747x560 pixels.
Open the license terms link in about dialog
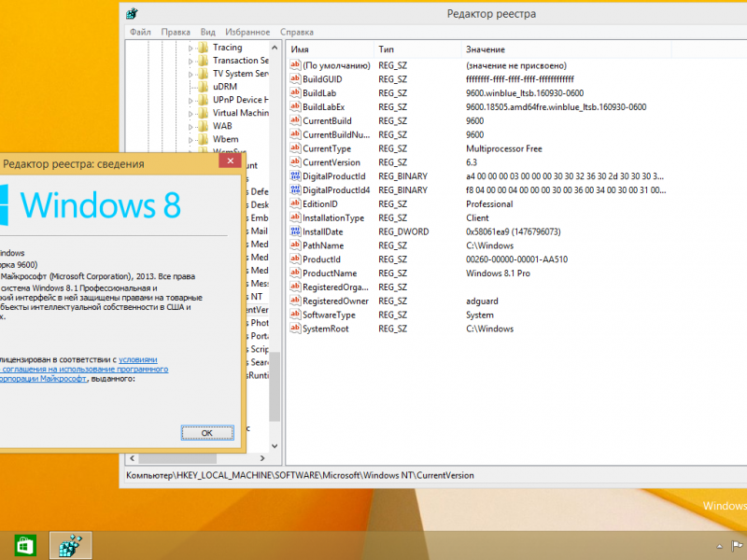84,369
